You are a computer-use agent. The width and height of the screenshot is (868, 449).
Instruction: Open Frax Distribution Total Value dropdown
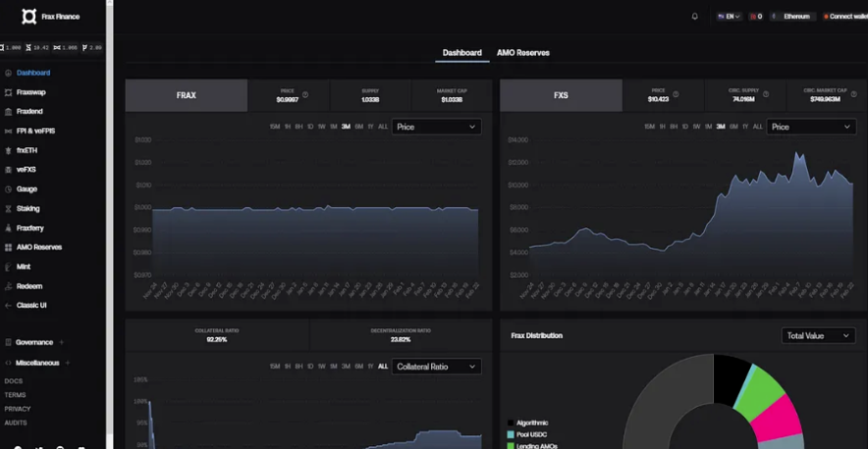pyautogui.click(x=818, y=335)
